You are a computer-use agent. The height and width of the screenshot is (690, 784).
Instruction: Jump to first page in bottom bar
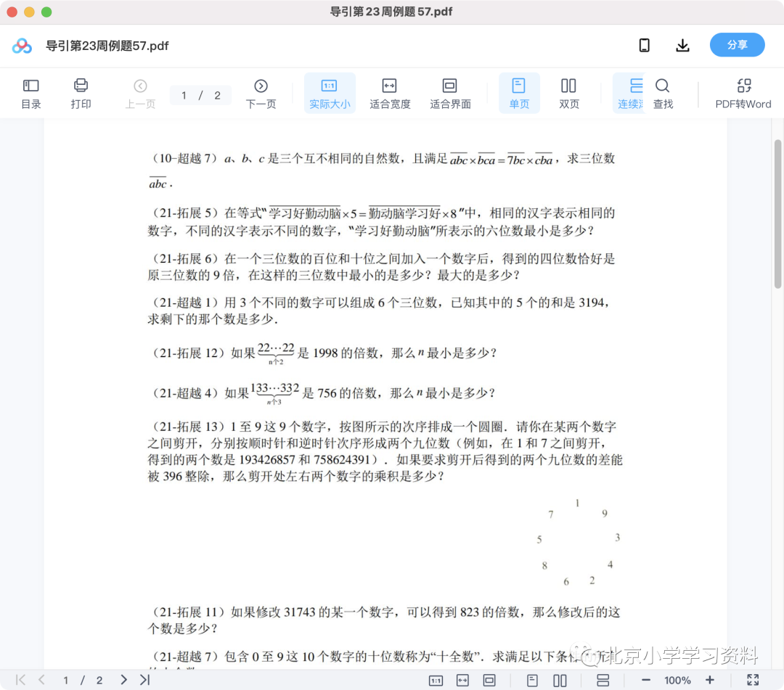coord(20,680)
